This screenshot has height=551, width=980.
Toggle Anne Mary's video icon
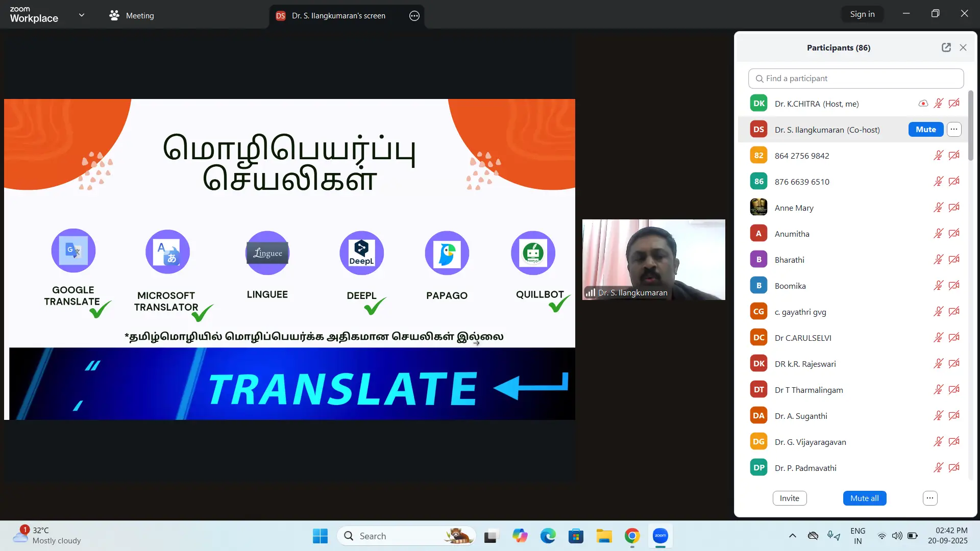pos(954,208)
